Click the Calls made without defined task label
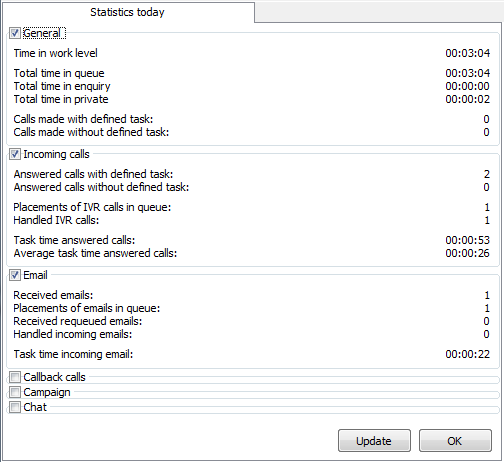This screenshot has height=462, width=504. click(x=91, y=132)
